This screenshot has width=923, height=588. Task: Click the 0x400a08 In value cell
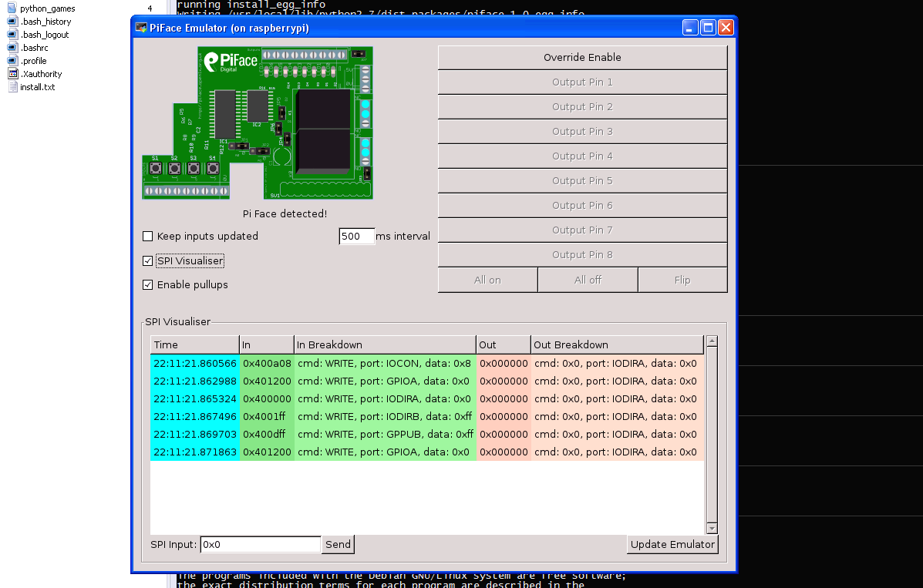coord(267,364)
